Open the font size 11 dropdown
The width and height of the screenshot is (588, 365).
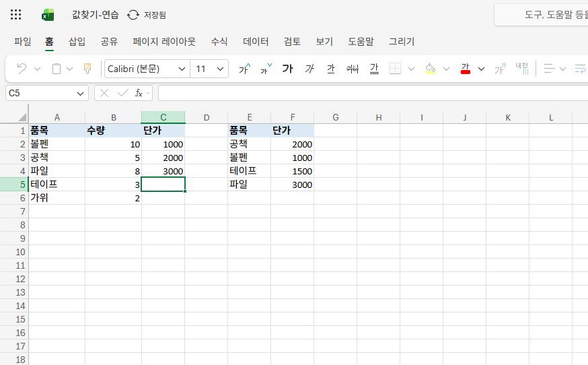pyautogui.click(x=220, y=69)
